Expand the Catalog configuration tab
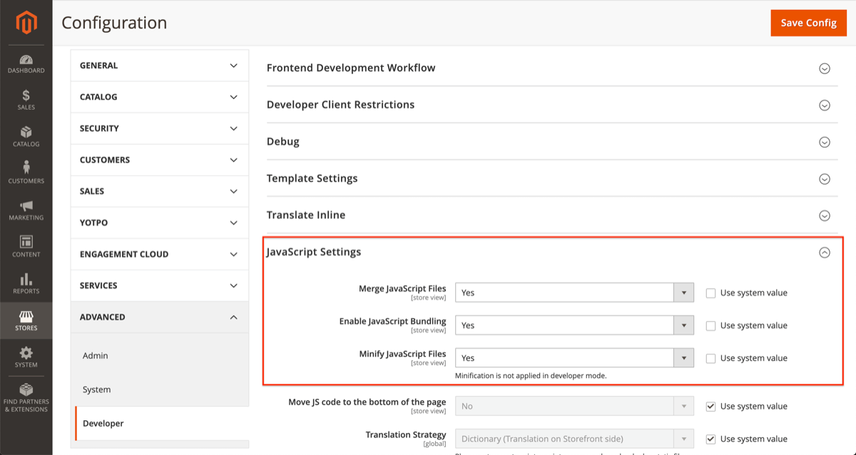 click(x=159, y=97)
